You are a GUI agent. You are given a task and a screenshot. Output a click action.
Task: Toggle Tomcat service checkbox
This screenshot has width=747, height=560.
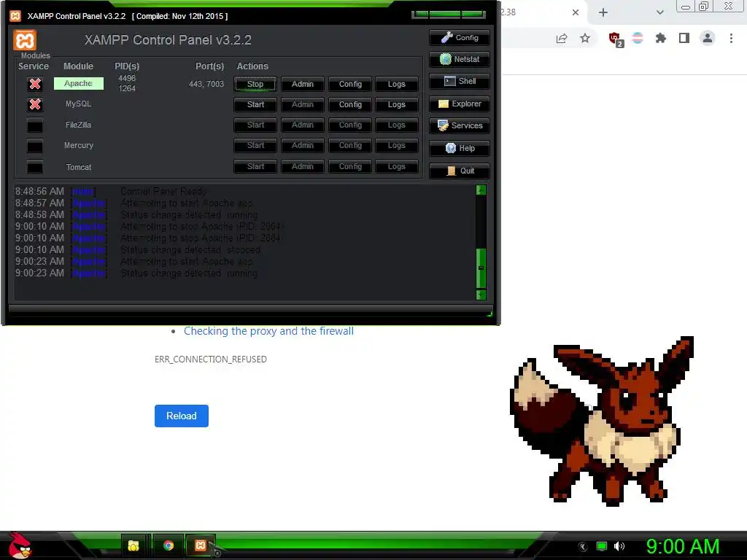35,167
